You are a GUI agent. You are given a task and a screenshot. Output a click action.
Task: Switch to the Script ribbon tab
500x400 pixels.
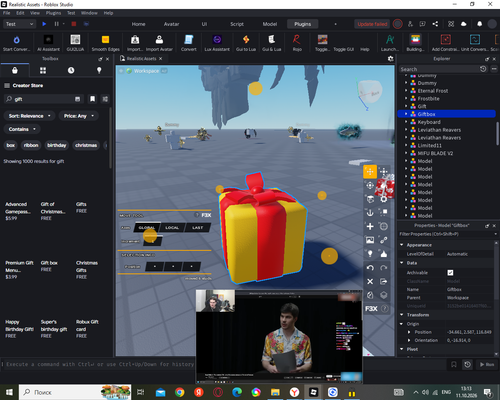tap(237, 24)
